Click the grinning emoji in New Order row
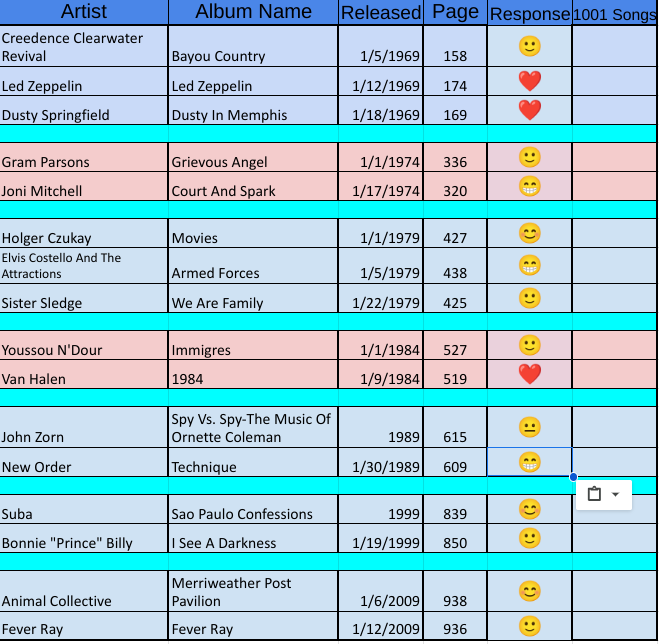Image resolution: width=659 pixels, height=644 pixels. [x=530, y=462]
